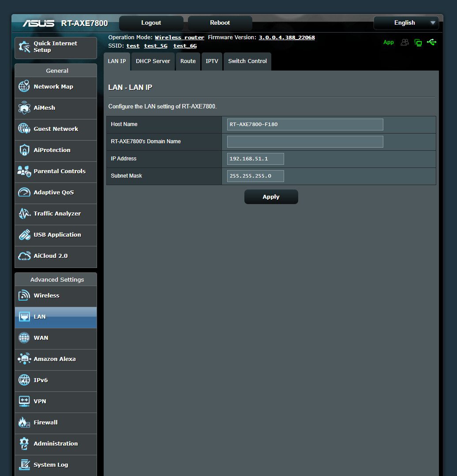Open Traffic Analyzer menu item
The image size is (457, 476).
pos(56,214)
